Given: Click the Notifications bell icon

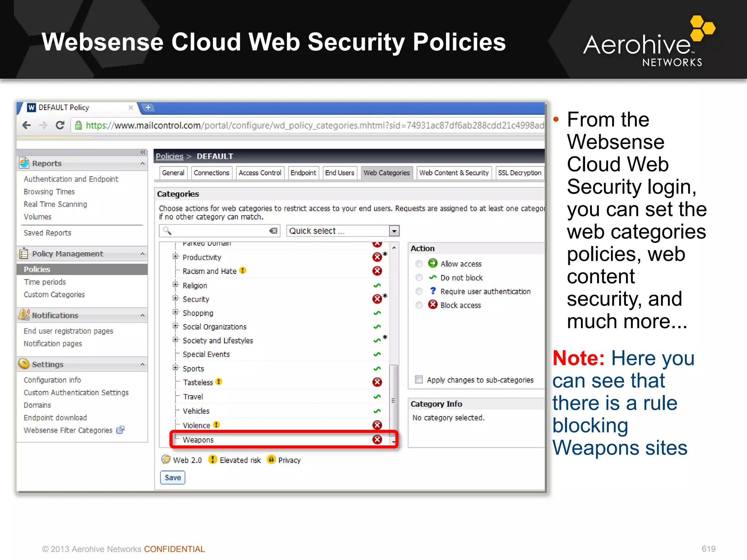Looking at the screenshot, I should pos(24,315).
